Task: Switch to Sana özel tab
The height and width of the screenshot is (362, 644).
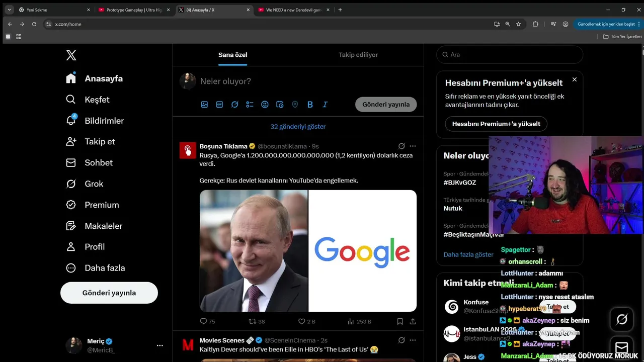Action: 233,55
